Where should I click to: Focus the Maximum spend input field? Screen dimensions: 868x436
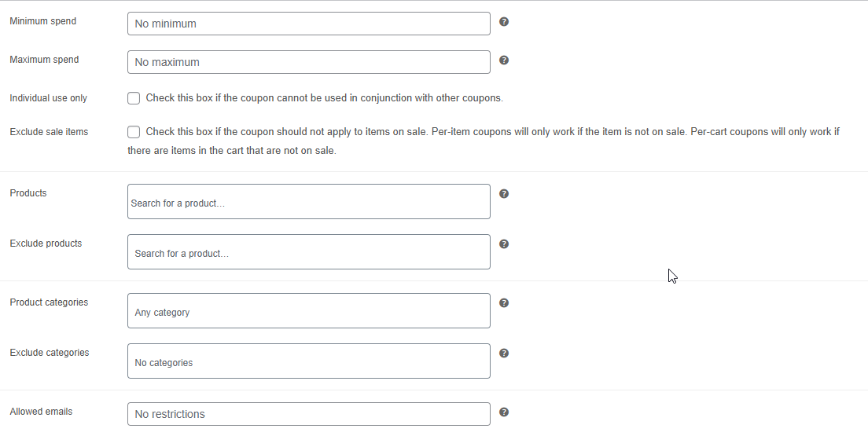pyautogui.click(x=308, y=62)
